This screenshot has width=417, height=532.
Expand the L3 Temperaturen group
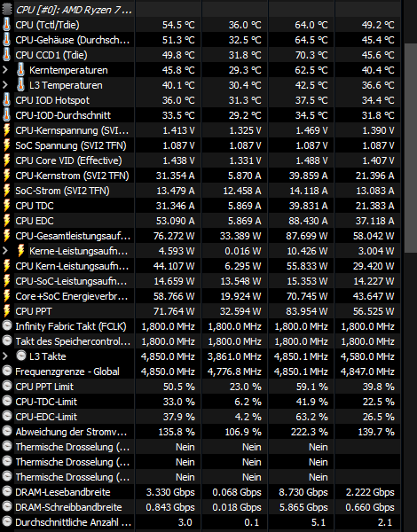tap(4, 85)
